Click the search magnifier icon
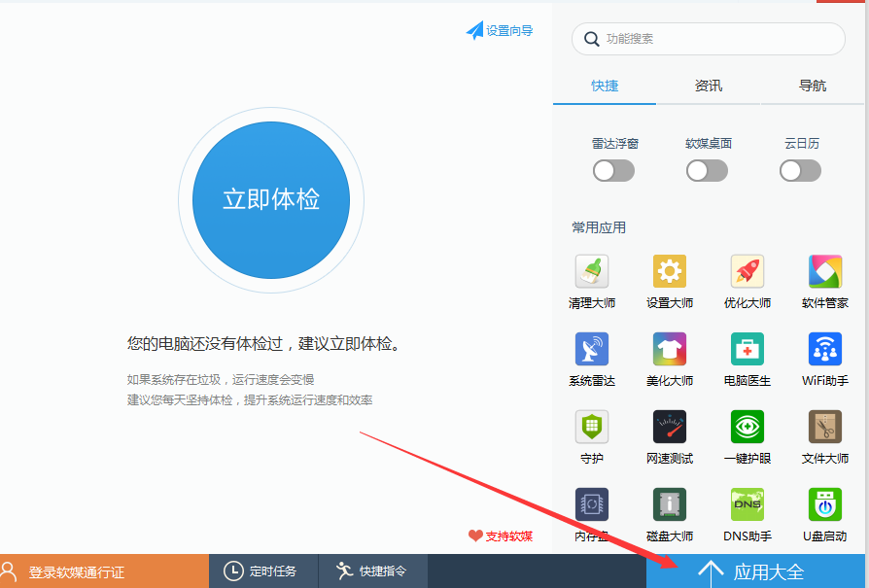 591,39
